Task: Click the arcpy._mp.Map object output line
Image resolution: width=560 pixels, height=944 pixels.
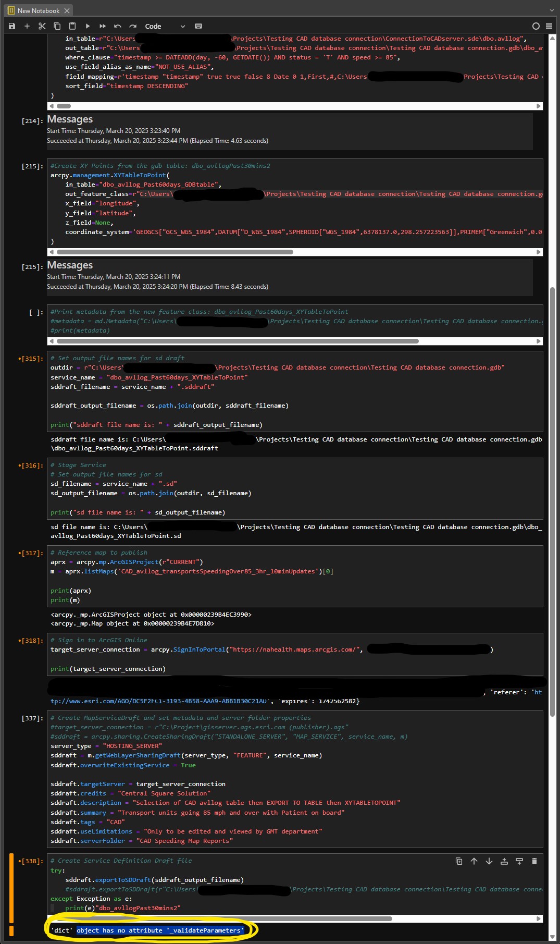Action: click(x=132, y=623)
